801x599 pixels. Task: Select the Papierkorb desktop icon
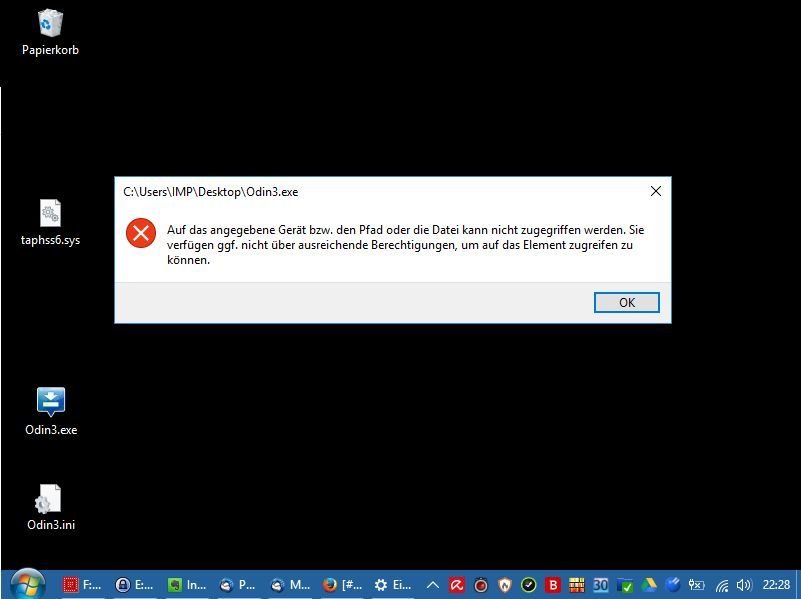(50, 32)
